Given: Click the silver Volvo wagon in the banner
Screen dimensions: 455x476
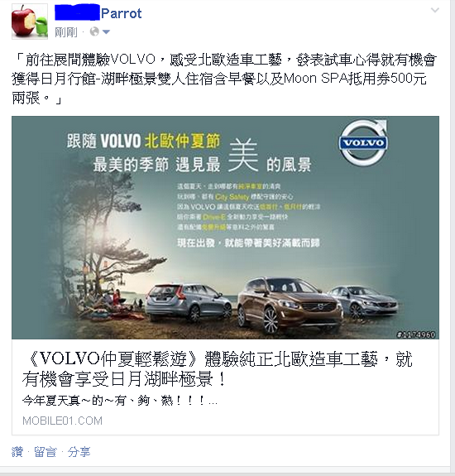Looking at the screenshot, I should coord(188,302).
